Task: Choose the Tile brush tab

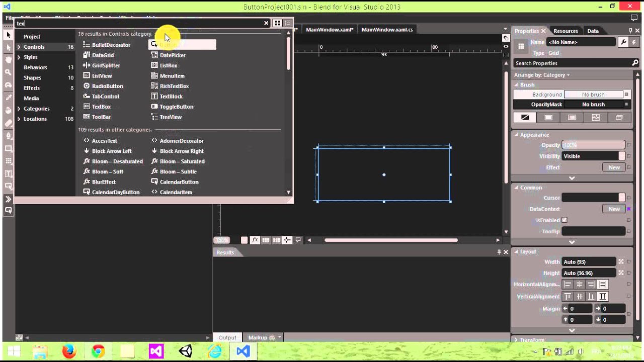Action: pos(596,117)
